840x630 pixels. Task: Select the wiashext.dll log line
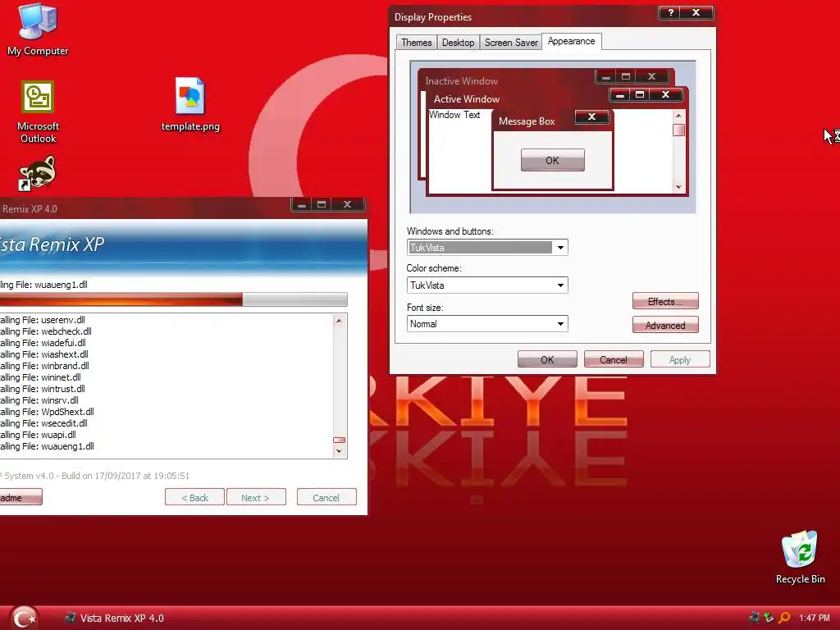44,354
